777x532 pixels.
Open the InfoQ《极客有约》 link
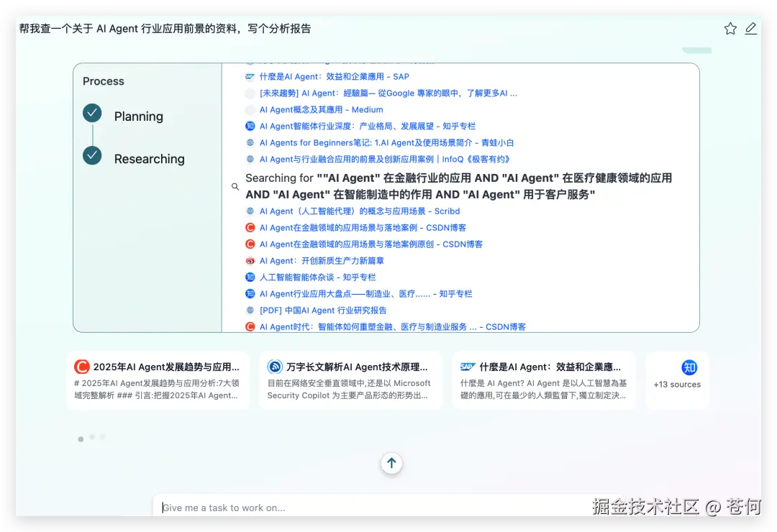(384, 159)
